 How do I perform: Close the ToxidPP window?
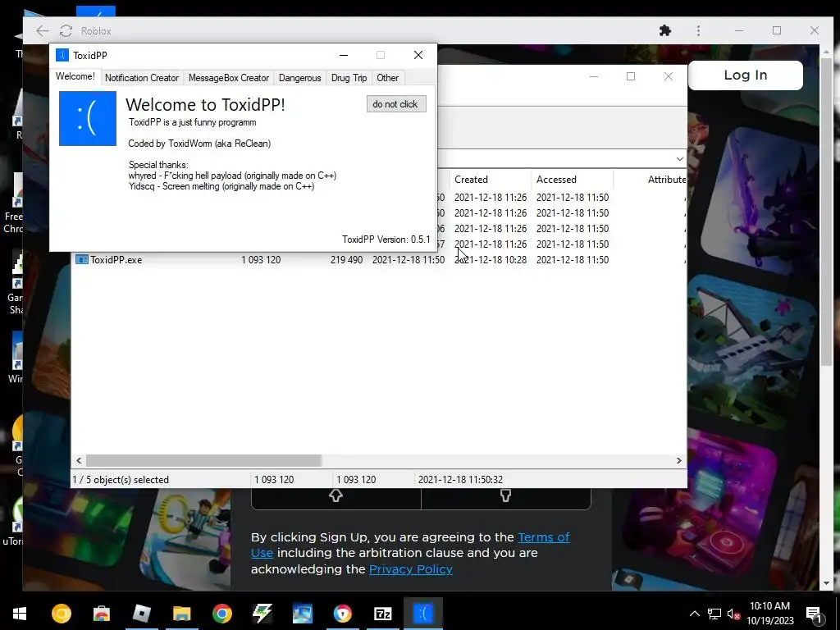point(418,55)
